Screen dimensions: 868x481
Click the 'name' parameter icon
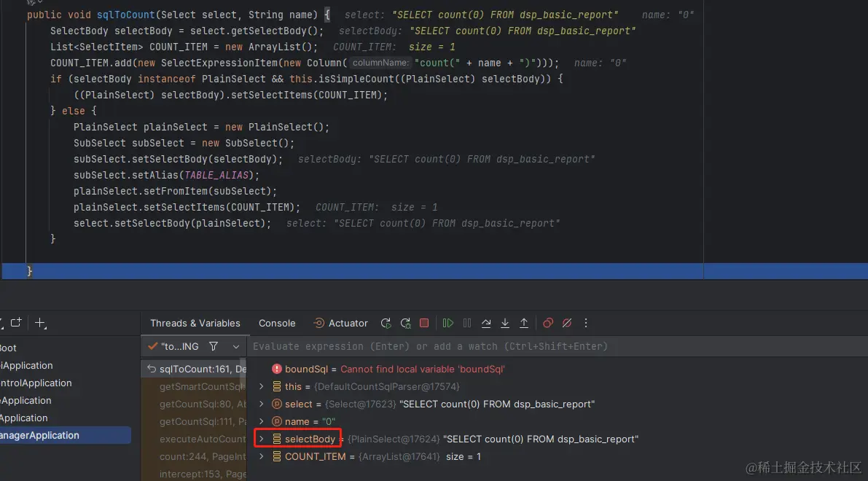tap(277, 421)
